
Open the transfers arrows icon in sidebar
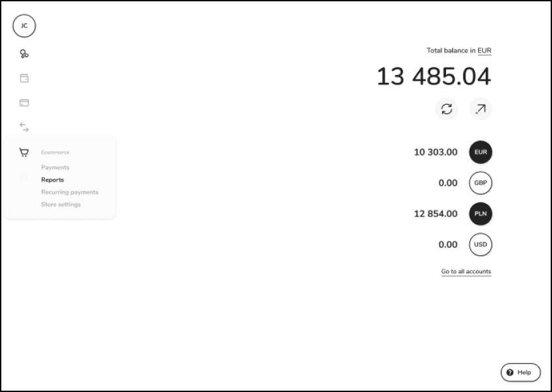coord(24,127)
